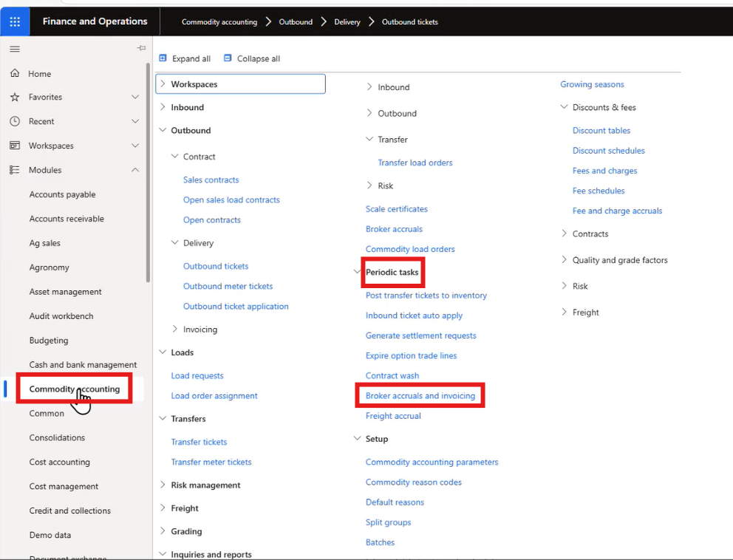The image size is (733, 560).
Task: Open the Freight accrual link
Action: point(392,416)
